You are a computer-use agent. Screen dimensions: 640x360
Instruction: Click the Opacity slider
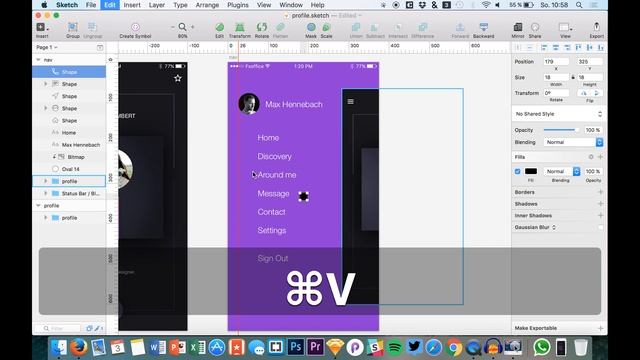click(x=561, y=130)
